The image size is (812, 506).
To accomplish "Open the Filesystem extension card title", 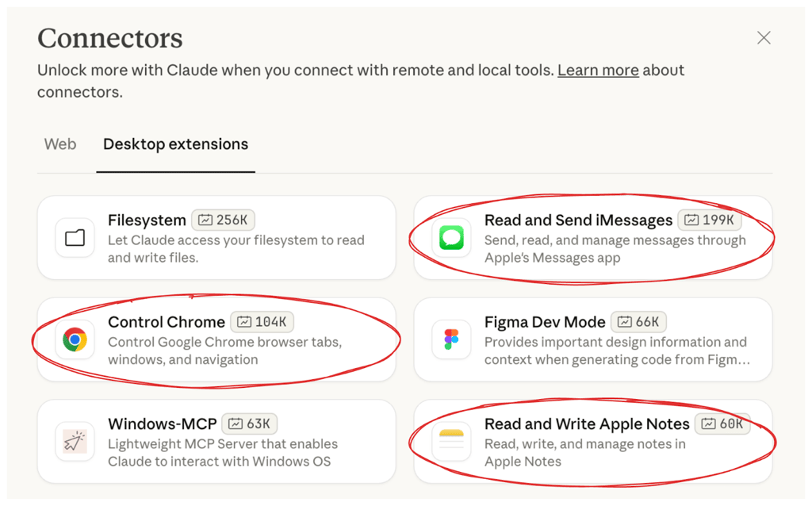I will point(147,220).
